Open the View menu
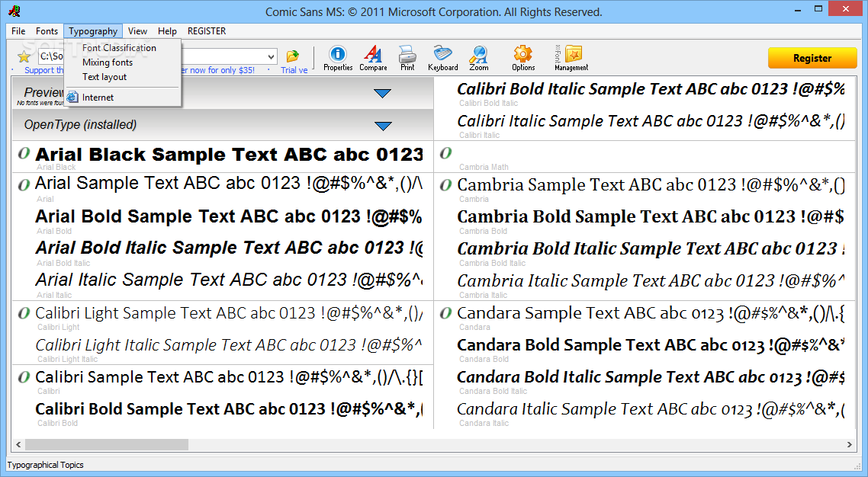The image size is (868, 477). point(137,31)
